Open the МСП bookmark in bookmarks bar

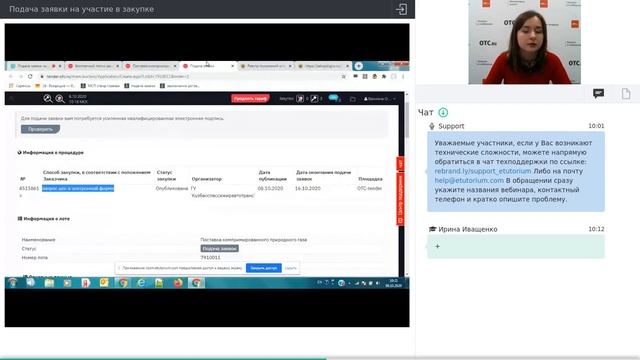100,86
